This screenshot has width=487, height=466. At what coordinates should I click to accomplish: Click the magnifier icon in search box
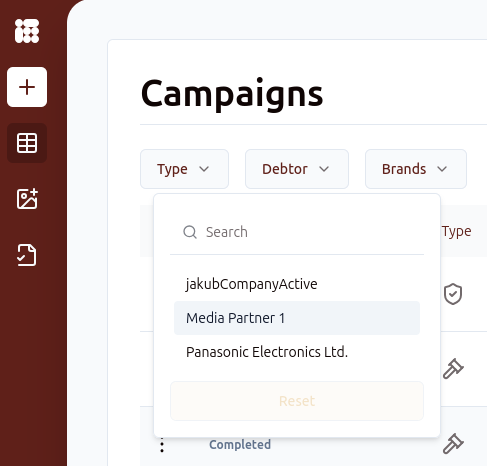coord(190,232)
